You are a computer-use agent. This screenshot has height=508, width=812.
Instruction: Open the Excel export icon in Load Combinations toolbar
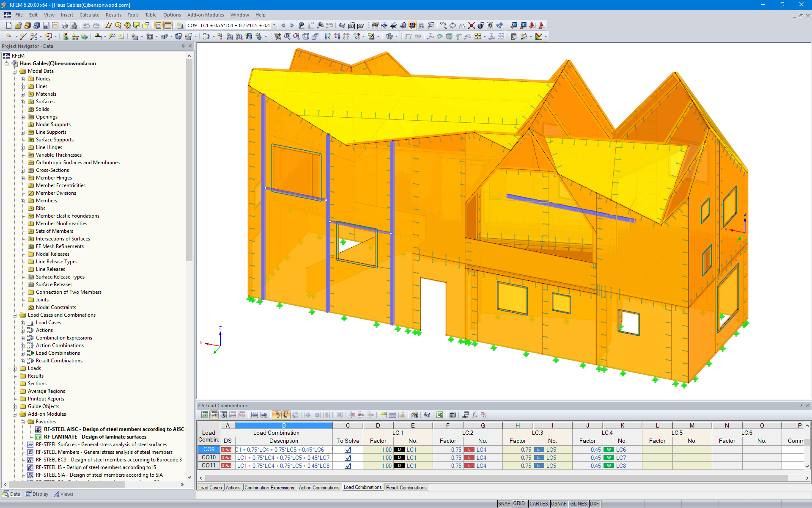[x=439, y=415]
